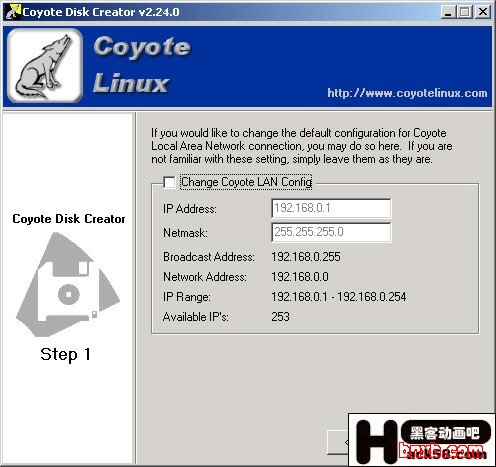Click the IP Range value text
496x467 pixels.
339,297
